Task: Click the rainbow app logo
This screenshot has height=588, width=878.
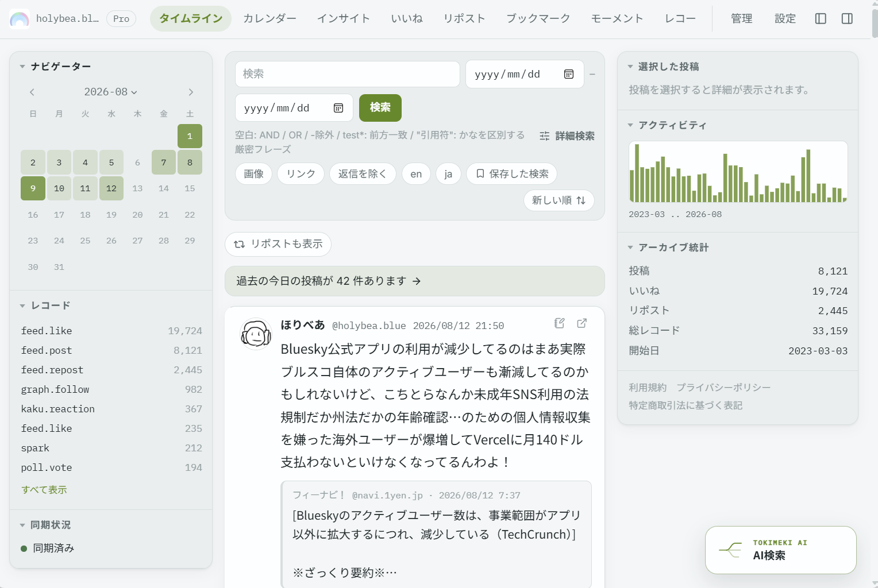Action: 20,19
